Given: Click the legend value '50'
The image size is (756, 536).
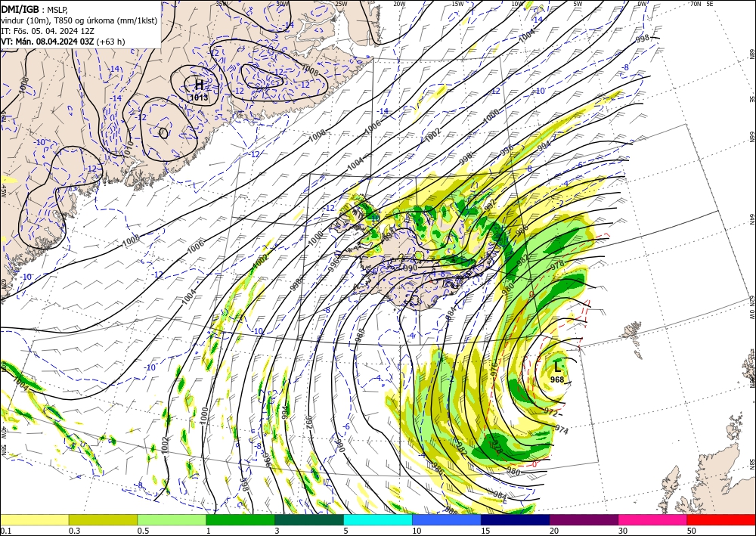Looking at the screenshot, I should point(692,531).
